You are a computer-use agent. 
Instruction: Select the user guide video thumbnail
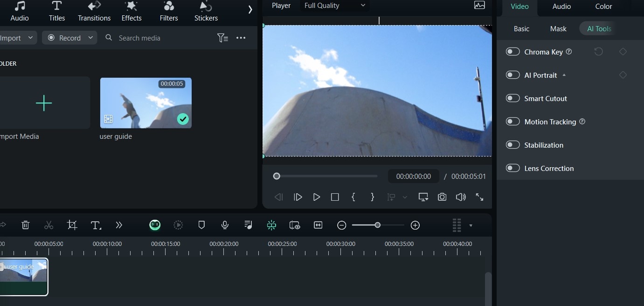146,103
